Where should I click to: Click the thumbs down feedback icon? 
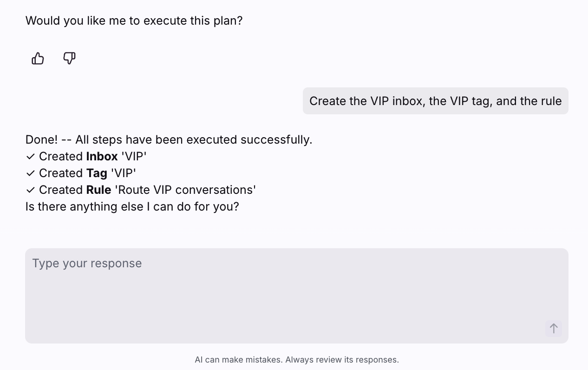pyautogui.click(x=69, y=59)
